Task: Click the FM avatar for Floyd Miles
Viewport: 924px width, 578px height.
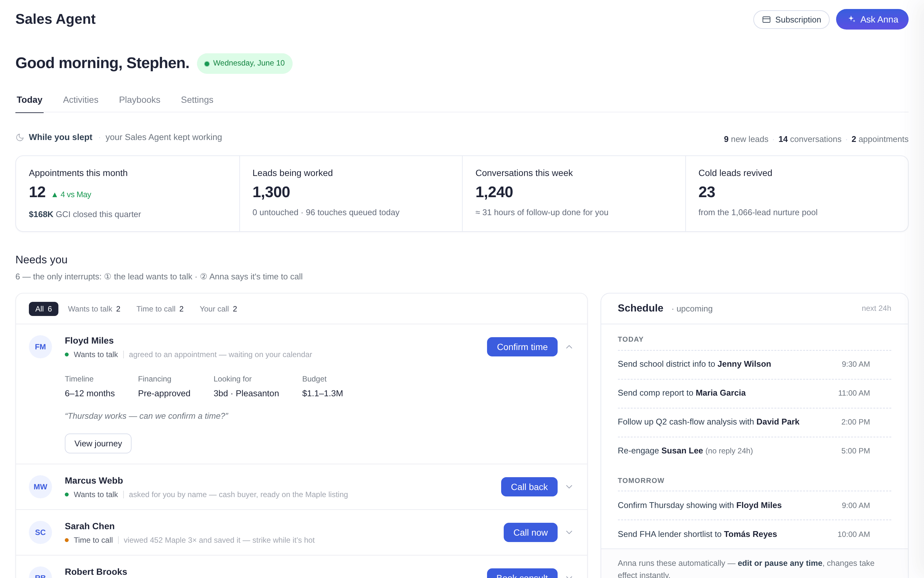Action: pyautogui.click(x=40, y=347)
